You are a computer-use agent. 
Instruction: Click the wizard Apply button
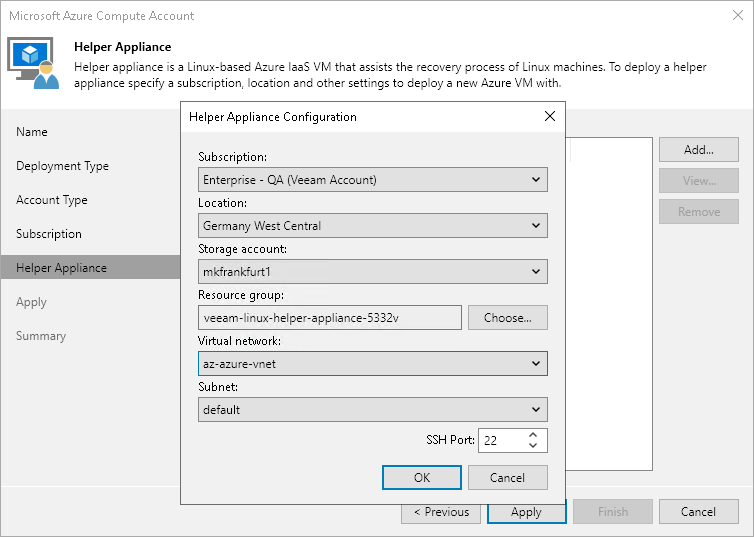(527, 512)
